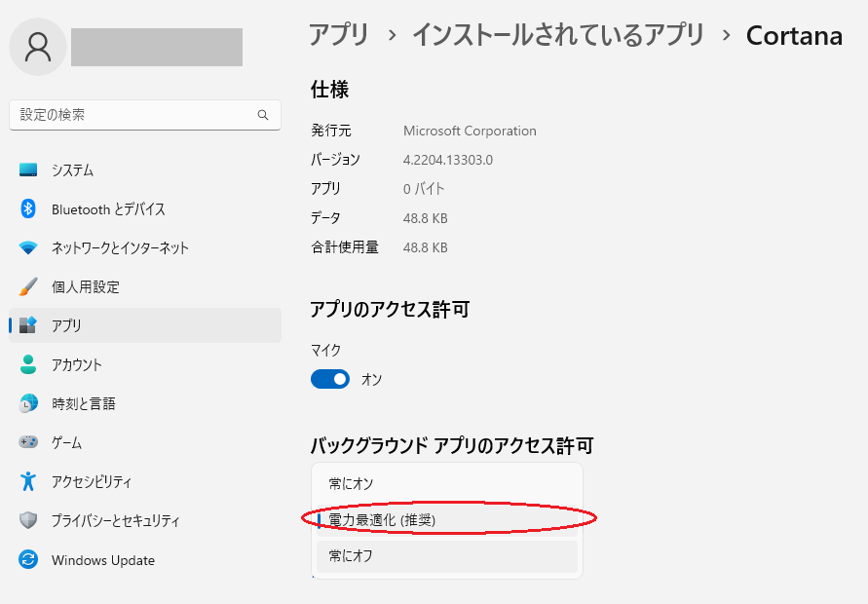The height and width of the screenshot is (604, 868).
Task: Select 常にオン background option
Action: 447,483
